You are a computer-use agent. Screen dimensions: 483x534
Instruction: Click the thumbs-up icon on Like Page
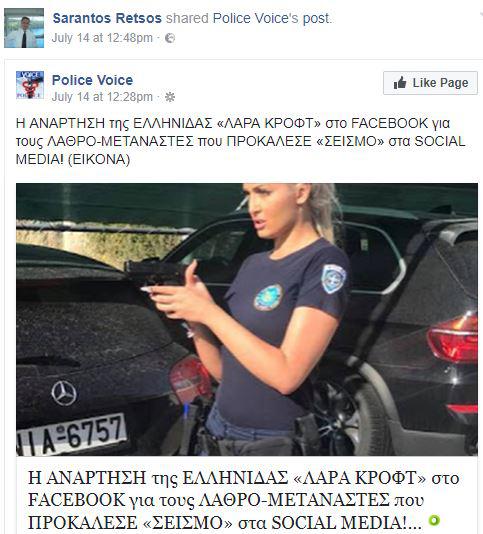[400, 83]
